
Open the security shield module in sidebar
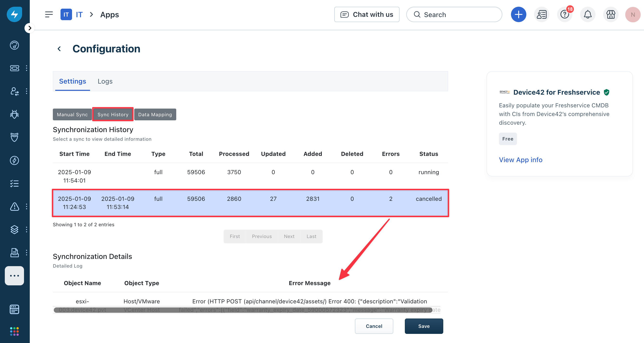(x=14, y=137)
